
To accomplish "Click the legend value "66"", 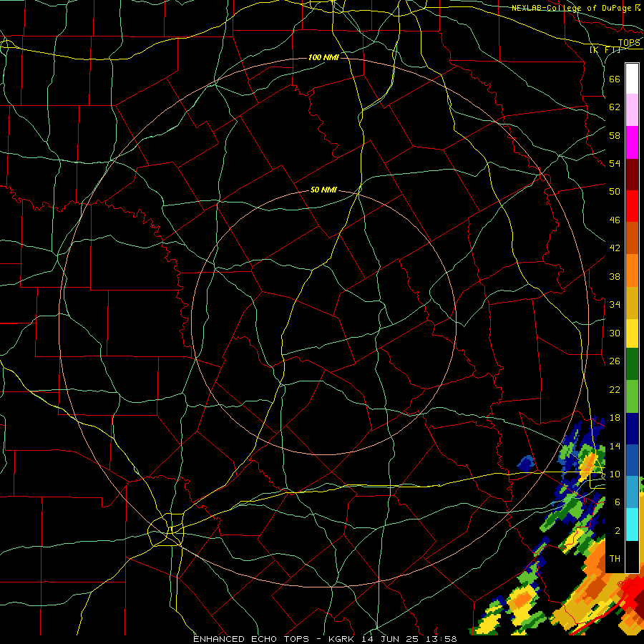I will (615, 79).
